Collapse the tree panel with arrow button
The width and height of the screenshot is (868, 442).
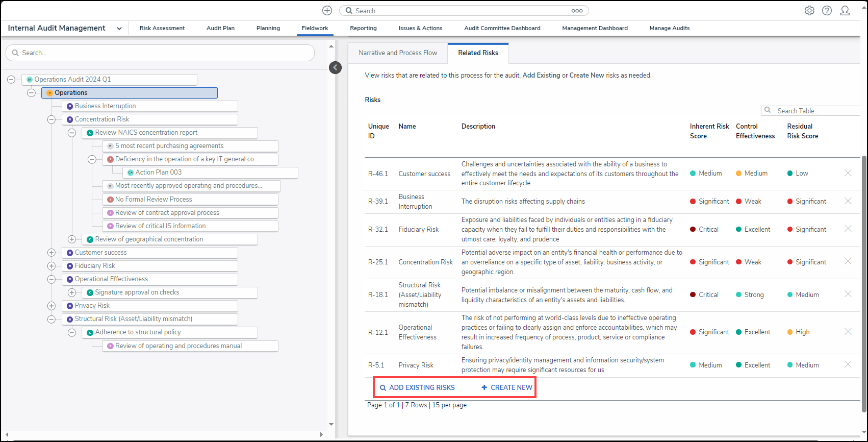pos(335,67)
